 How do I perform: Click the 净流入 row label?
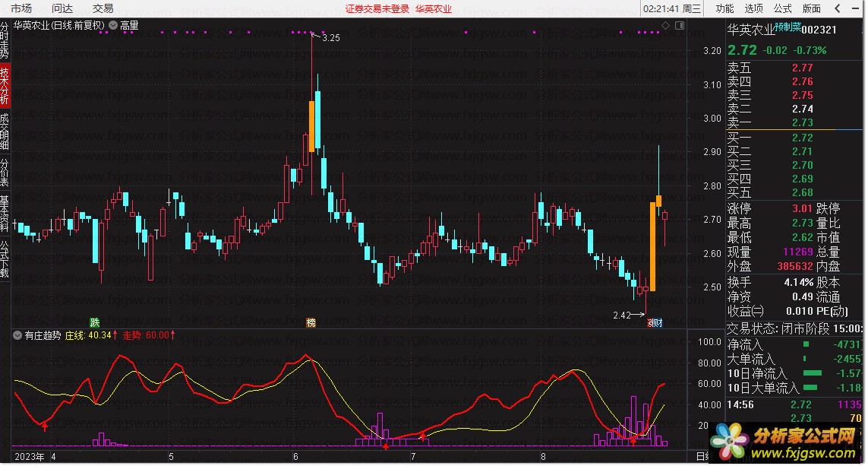[744, 344]
